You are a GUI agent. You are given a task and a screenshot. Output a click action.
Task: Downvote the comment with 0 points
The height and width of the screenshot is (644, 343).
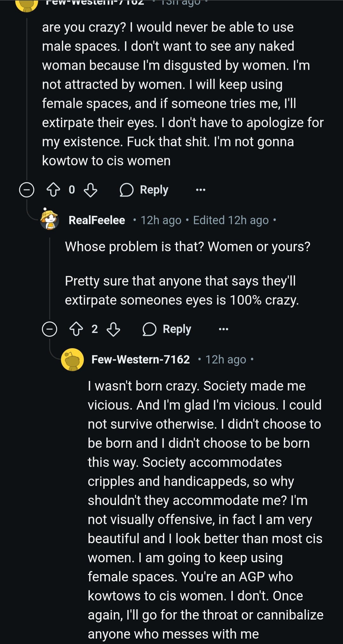pos(91,190)
